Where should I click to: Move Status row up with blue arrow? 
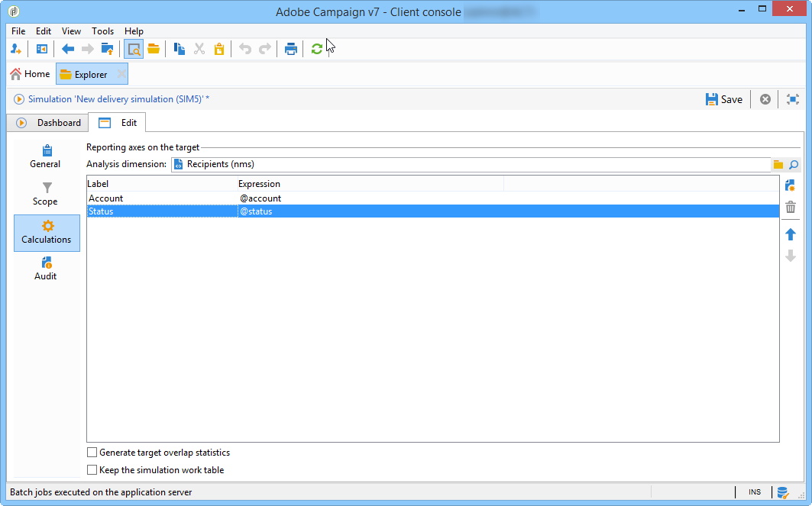[x=791, y=234]
